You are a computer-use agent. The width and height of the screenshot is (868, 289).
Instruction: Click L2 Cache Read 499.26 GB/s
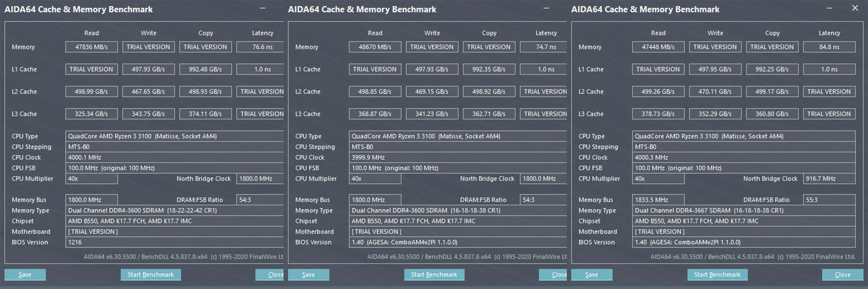tap(658, 91)
